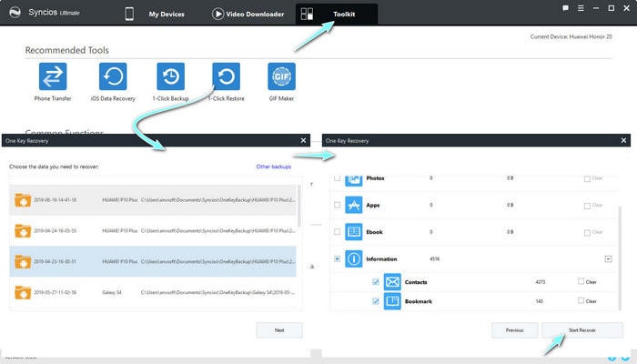
Task: Click the Information row label
Action: pyautogui.click(x=381, y=259)
